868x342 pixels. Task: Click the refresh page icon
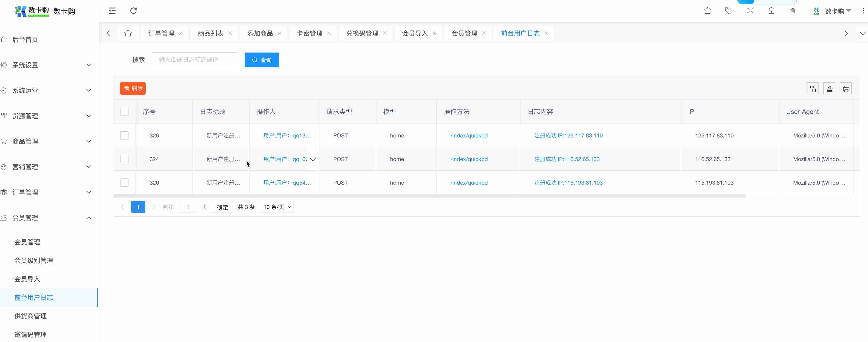pos(133,11)
